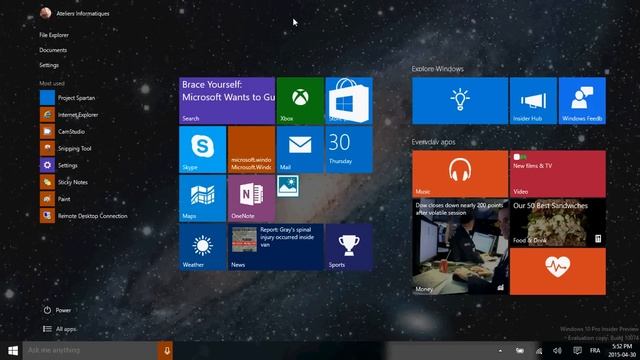Image resolution: width=640 pixels, height=360 pixels.
Task: Open the News tile about Gray's spinal injury
Action: coord(276,247)
